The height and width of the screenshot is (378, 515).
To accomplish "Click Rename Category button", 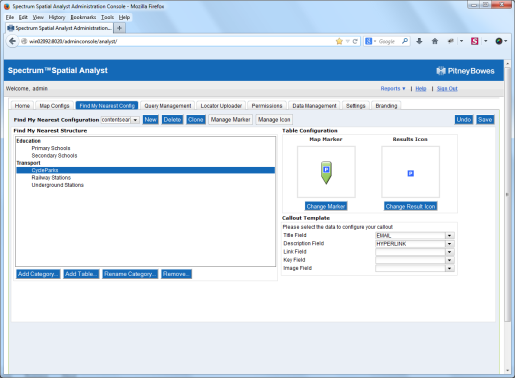I will pos(130,274).
